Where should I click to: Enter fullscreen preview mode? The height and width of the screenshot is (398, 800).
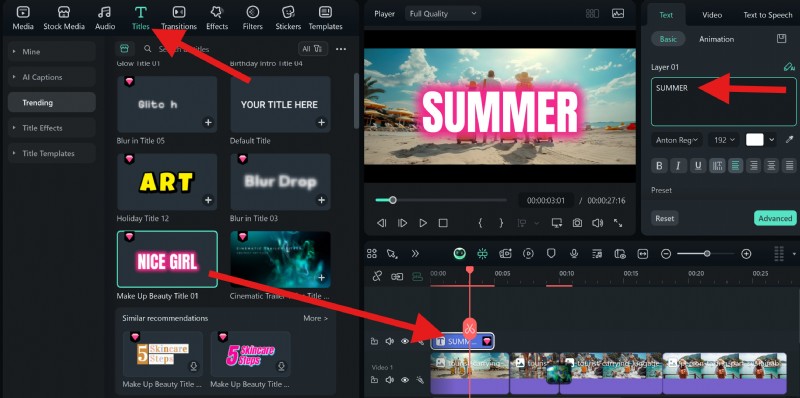pyautogui.click(x=618, y=223)
